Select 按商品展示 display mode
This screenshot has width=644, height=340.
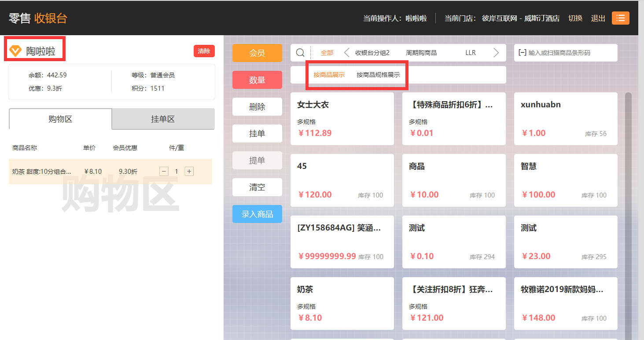pos(329,75)
